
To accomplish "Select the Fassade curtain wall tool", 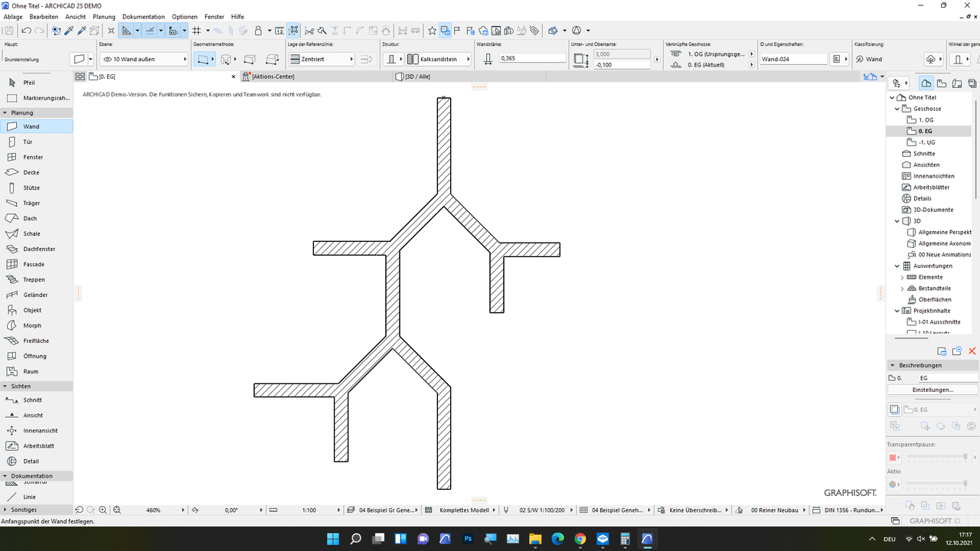I will (x=37, y=264).
